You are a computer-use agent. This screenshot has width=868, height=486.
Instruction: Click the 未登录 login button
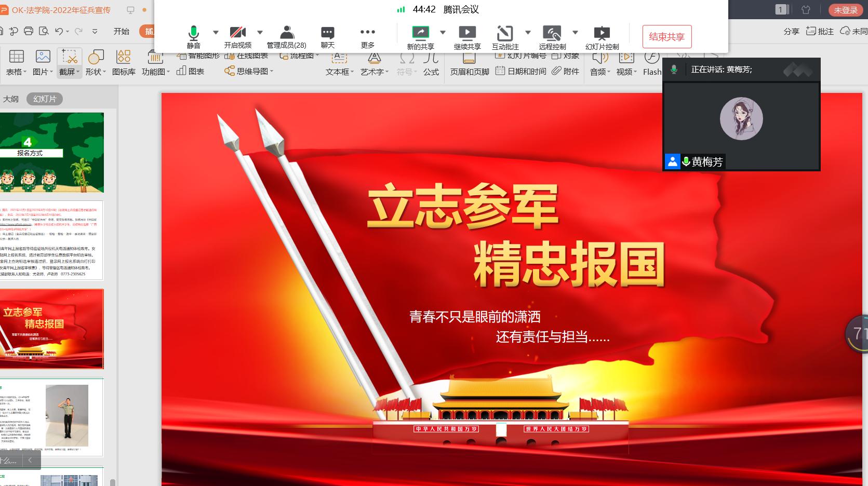(x=845, y=10)
